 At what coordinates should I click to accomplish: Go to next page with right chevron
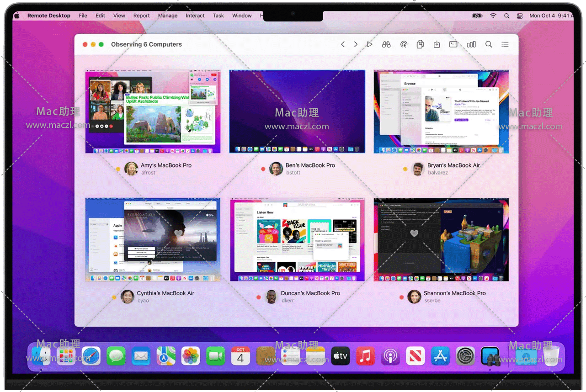tap(356, 44)
